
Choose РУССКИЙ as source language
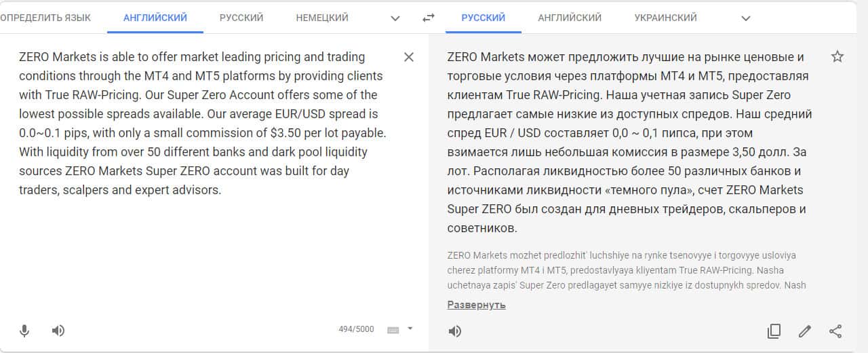[x=241, y=18]
